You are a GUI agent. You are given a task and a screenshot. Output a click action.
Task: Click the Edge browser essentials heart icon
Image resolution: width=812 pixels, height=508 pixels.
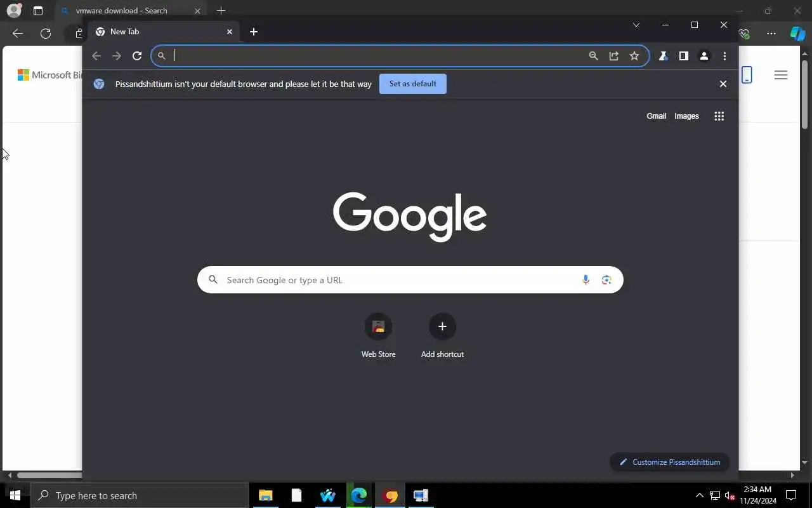click(744, 34)
